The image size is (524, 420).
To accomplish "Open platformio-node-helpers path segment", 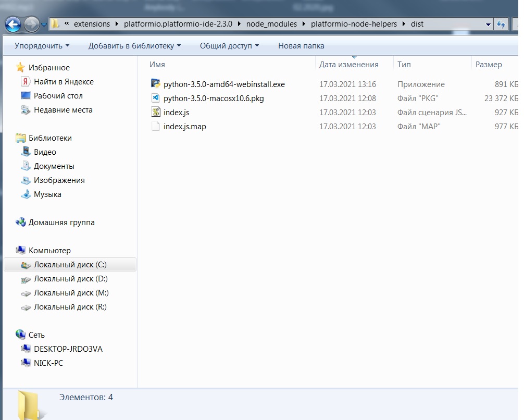I will click(x=354, y=24).
